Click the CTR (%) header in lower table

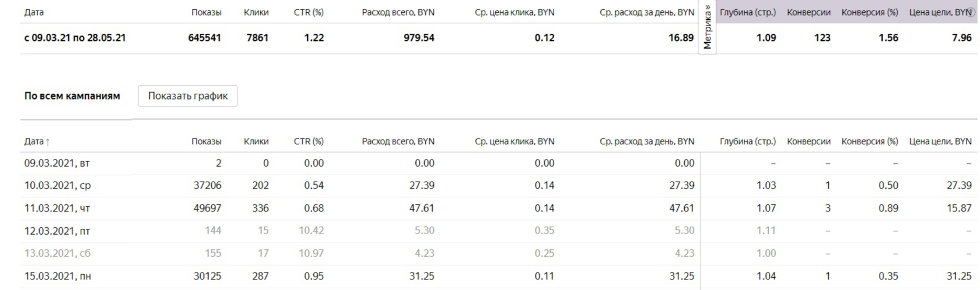tap(309, 142)
